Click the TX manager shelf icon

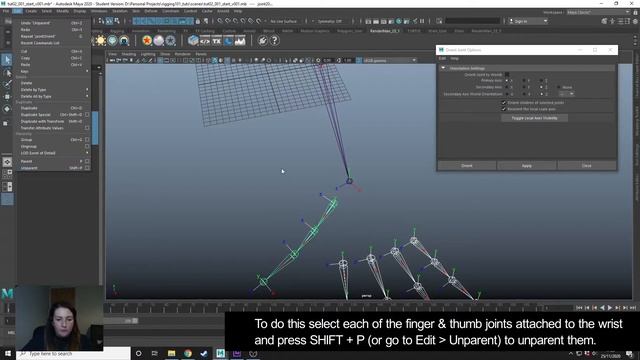coord(216,40)
